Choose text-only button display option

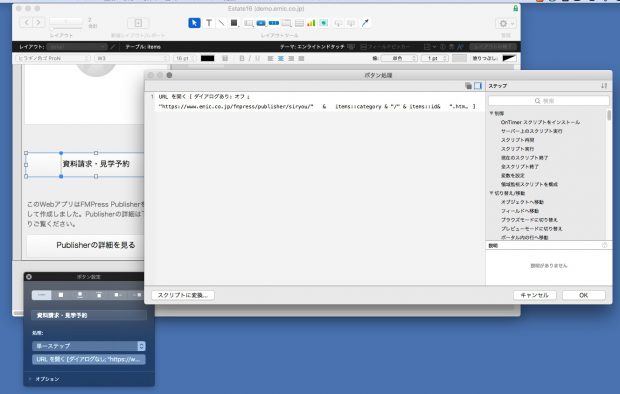tap(42, 295)
